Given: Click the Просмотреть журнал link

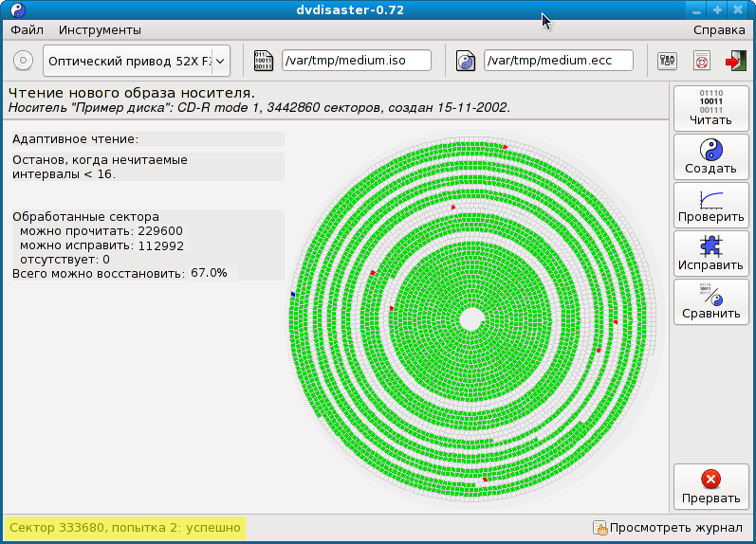Looking at the screenshot, I should (676, 528).
